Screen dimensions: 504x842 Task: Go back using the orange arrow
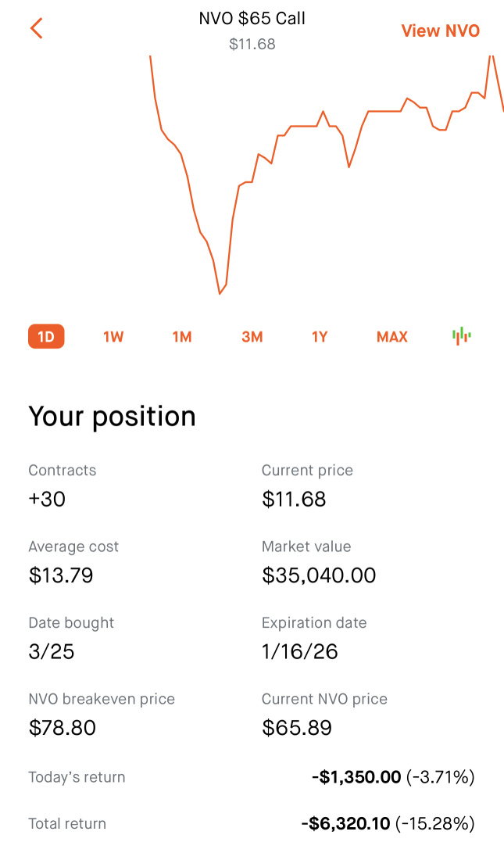click(x=37, y=28)
